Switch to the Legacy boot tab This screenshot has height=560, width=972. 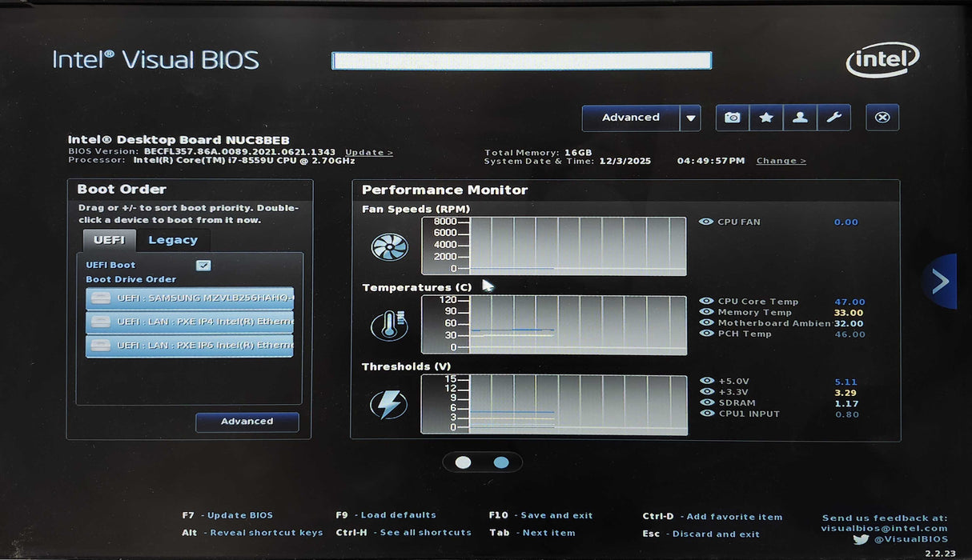tap(173, 240)
